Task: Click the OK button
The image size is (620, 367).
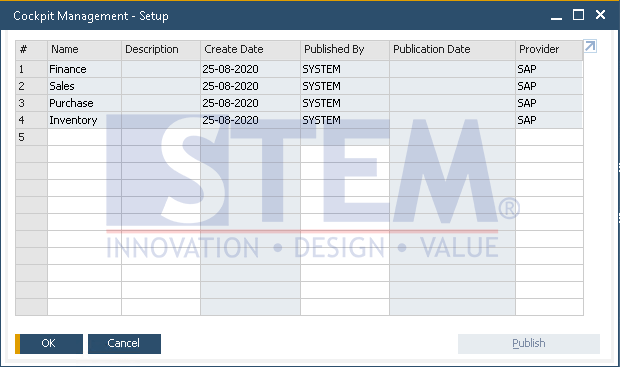Action: pyautogui.click(x=49, y=344)
